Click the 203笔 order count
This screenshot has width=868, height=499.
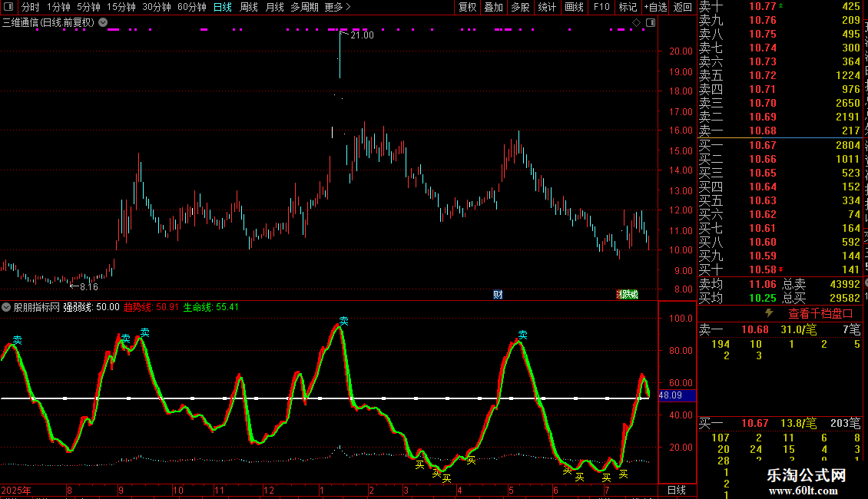click(x=845, y=423)
